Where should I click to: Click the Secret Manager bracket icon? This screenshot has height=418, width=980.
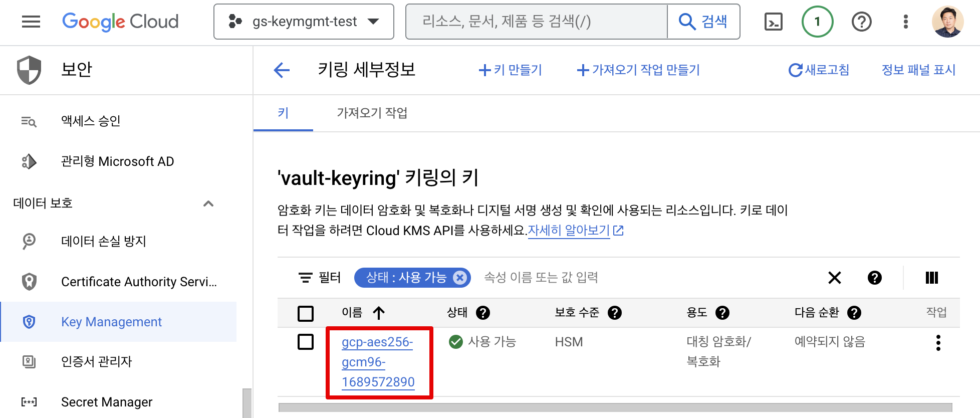tap(29, 402)
